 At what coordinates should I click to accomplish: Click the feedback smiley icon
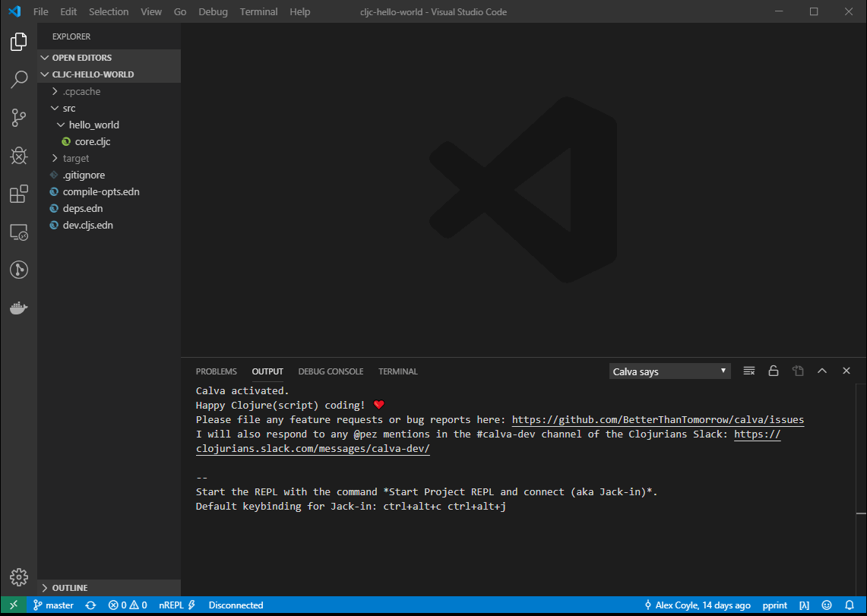tap(827, 605)
